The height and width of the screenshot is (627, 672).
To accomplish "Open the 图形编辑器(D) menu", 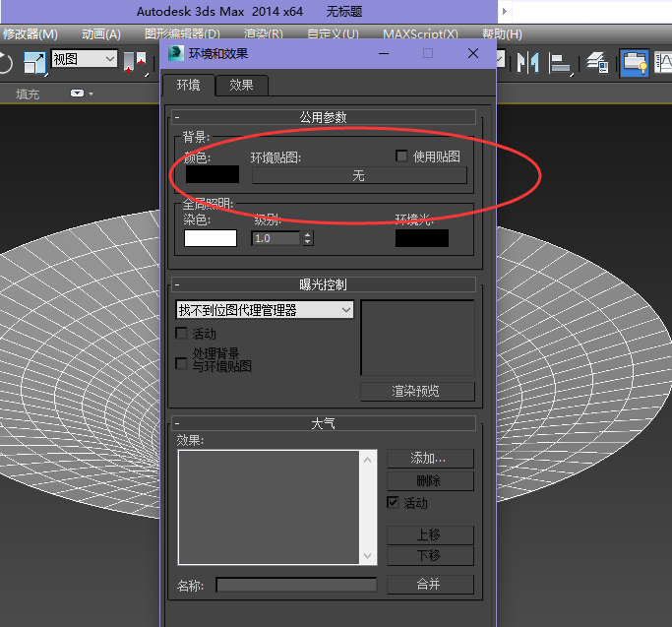I will [x=182, y=33].
